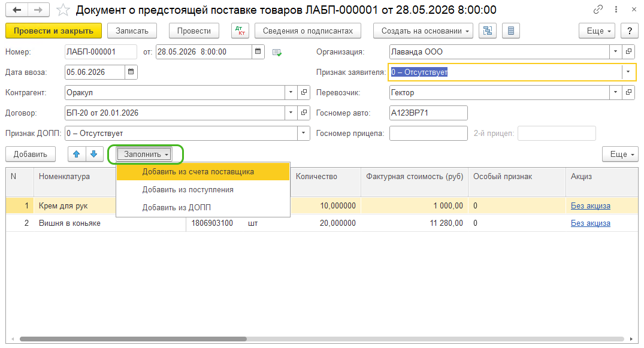Select the Крем для рук cell
644x348 pixels.
click(x=75, y=206)
